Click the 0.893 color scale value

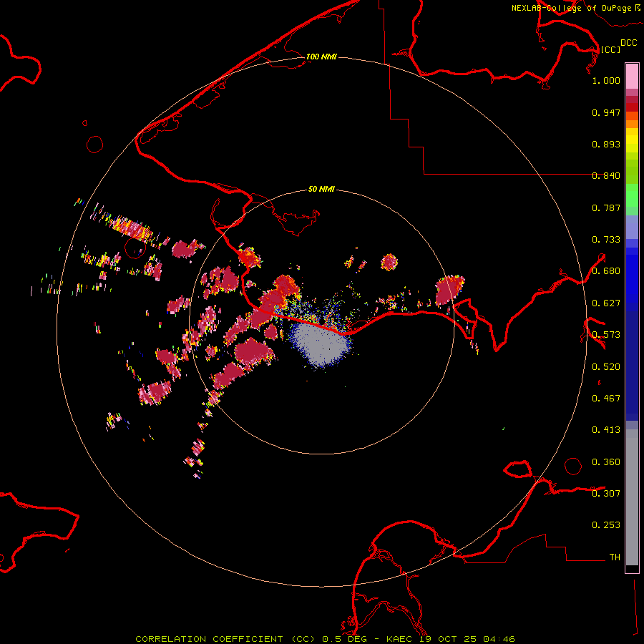[x=606, y=144]
